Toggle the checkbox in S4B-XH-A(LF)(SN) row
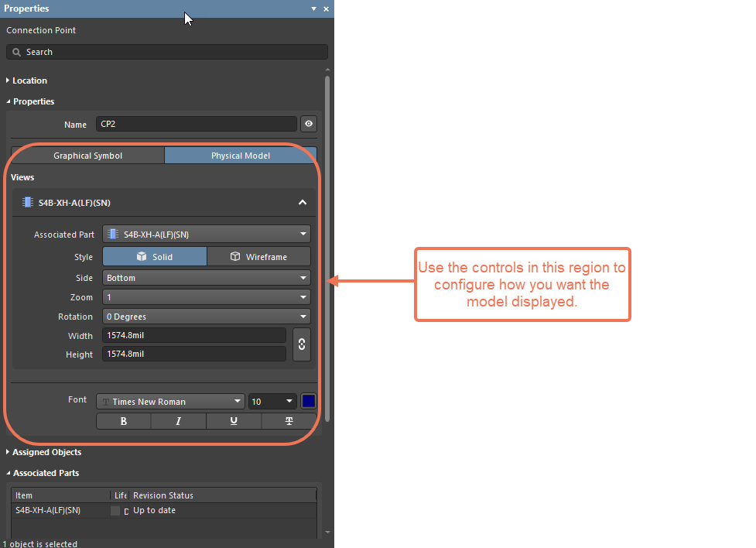Screen dimensions: 756x548 coord(115,511)
